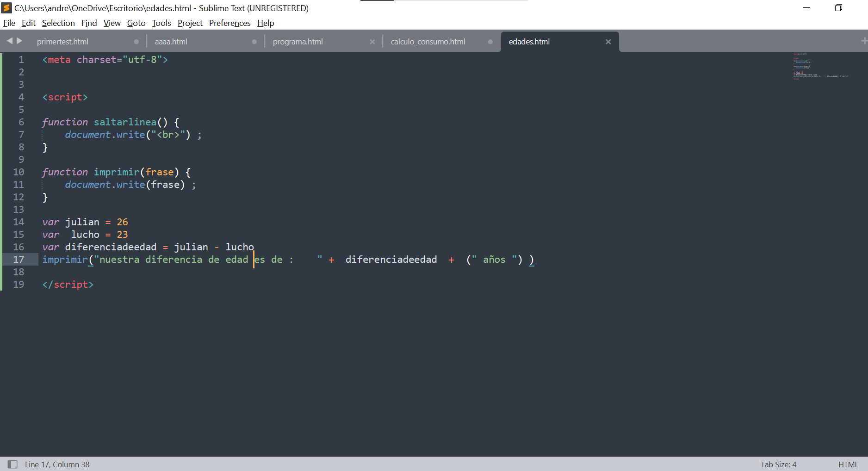This screenshot has height=471, width=868.
Task: Click document.write(frase) on line 11
Action: tap(125, 185)
